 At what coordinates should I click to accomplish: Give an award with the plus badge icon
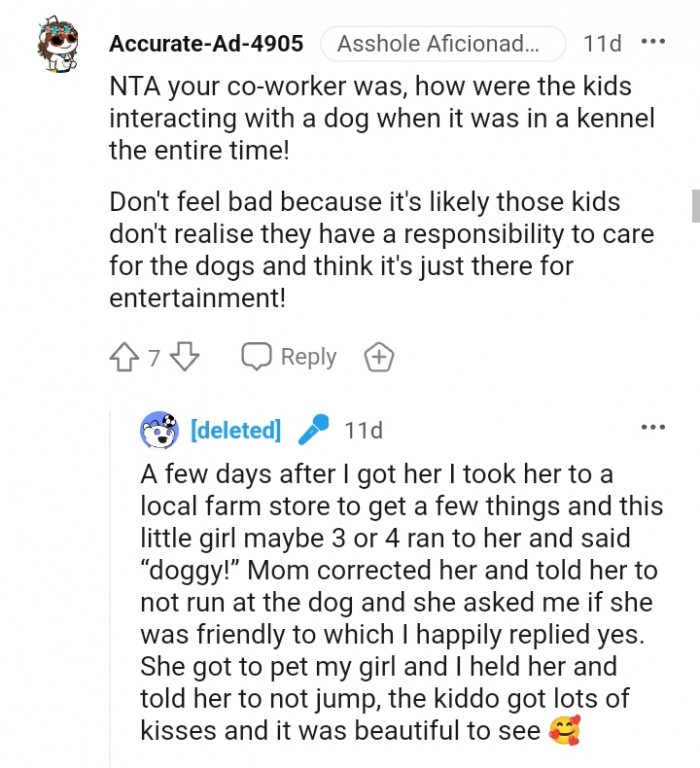(380, 357)
